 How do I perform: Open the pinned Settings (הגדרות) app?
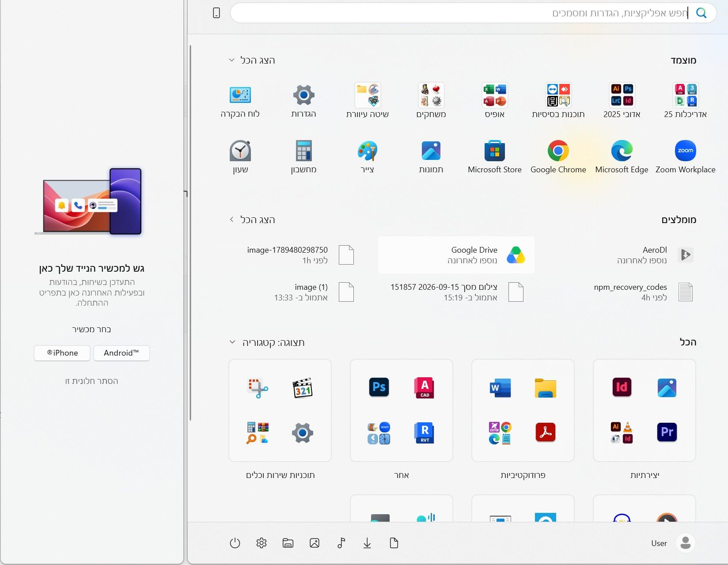pyautogui.click(x=303, y=101)
